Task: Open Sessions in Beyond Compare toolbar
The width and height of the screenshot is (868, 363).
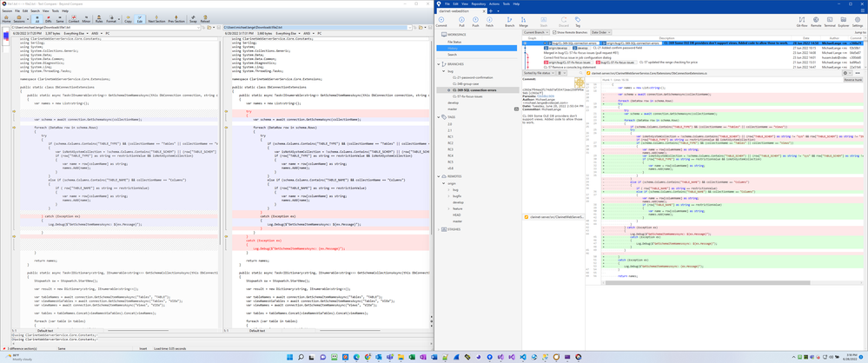Action: (19, 19)
